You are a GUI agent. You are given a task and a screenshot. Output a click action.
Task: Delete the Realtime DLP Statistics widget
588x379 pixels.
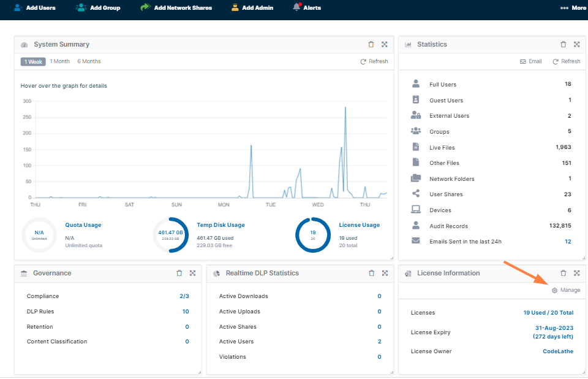[371, 273]
